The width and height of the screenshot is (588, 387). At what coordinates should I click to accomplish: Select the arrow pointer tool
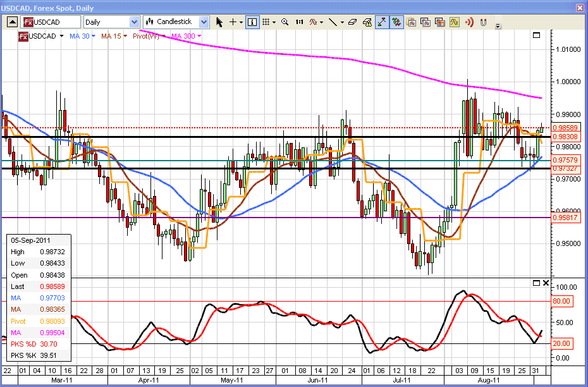click(x=219, y=22)
